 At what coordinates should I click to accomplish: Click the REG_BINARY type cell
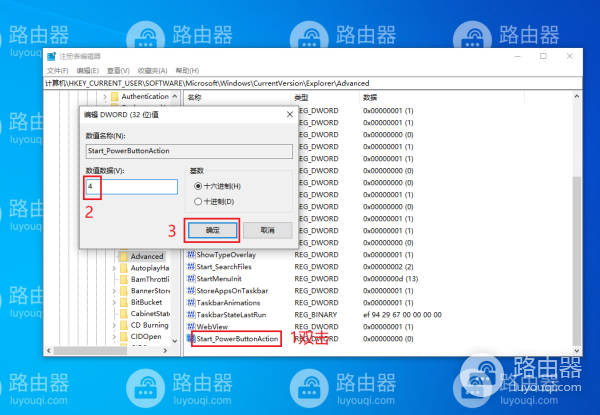tap(316, 315)
